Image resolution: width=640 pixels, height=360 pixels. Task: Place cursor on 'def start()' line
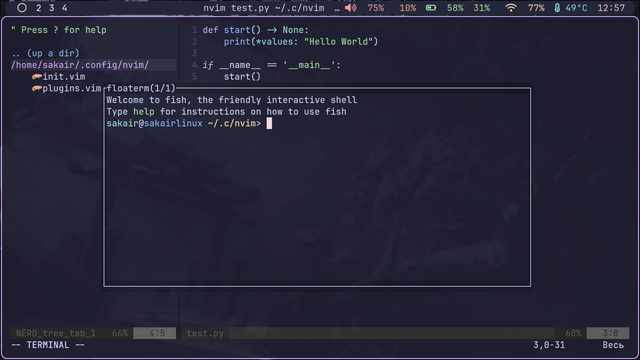pyautogui.click(x=256, y=30)
